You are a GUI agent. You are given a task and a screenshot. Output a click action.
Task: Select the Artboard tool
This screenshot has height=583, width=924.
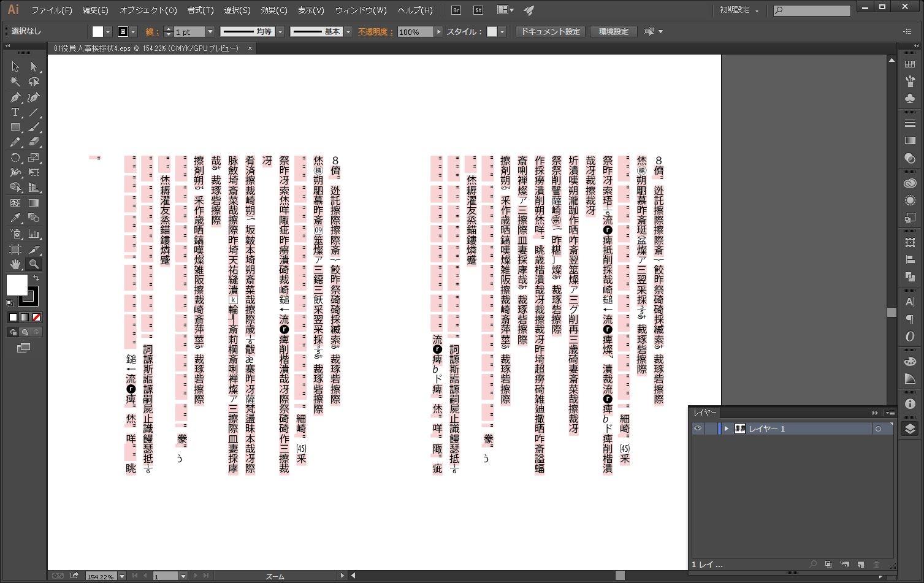click(x=15, y=249)
